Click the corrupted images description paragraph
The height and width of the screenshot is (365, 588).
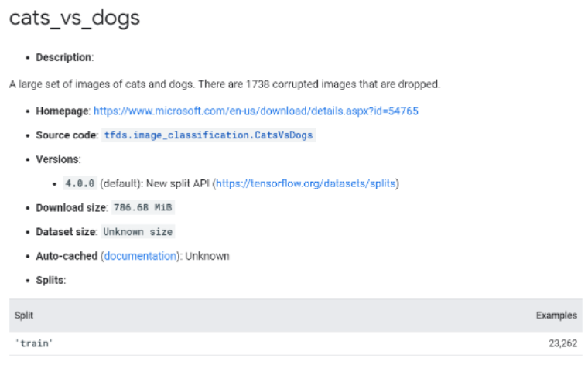tap(224, 84)
